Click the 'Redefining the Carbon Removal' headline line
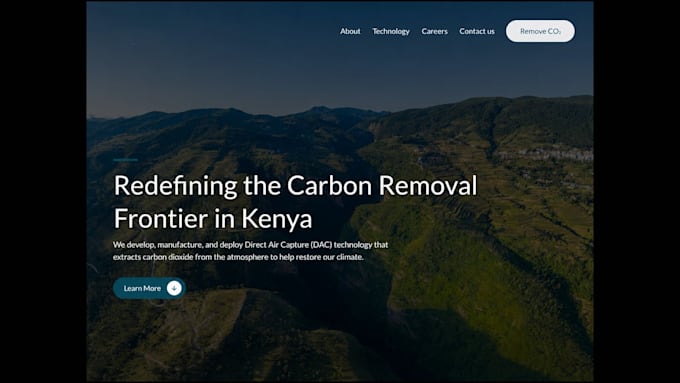Viewport: 680px width, 383px height. click(295, 186)
